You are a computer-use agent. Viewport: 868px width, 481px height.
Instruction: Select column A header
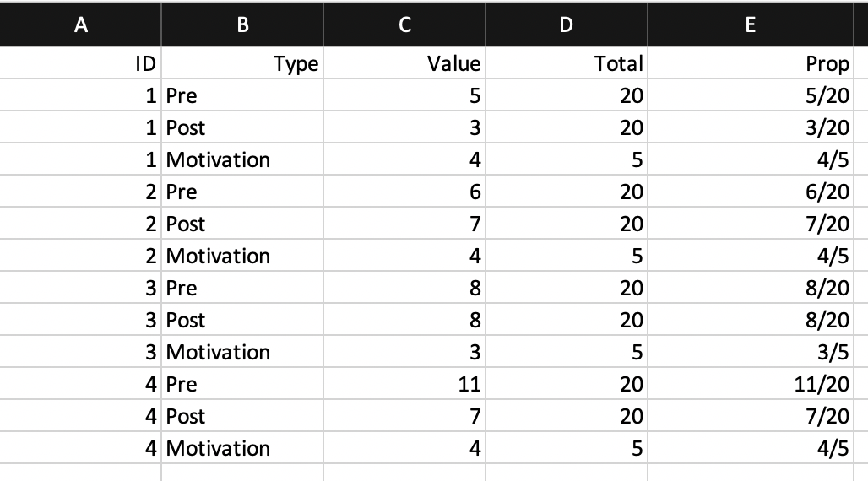tap(80, 25)
